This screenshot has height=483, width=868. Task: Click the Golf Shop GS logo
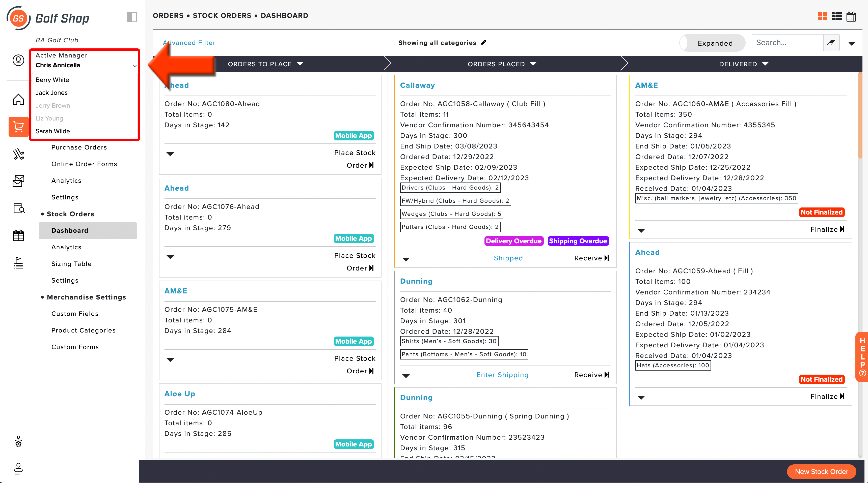[47, 18]
